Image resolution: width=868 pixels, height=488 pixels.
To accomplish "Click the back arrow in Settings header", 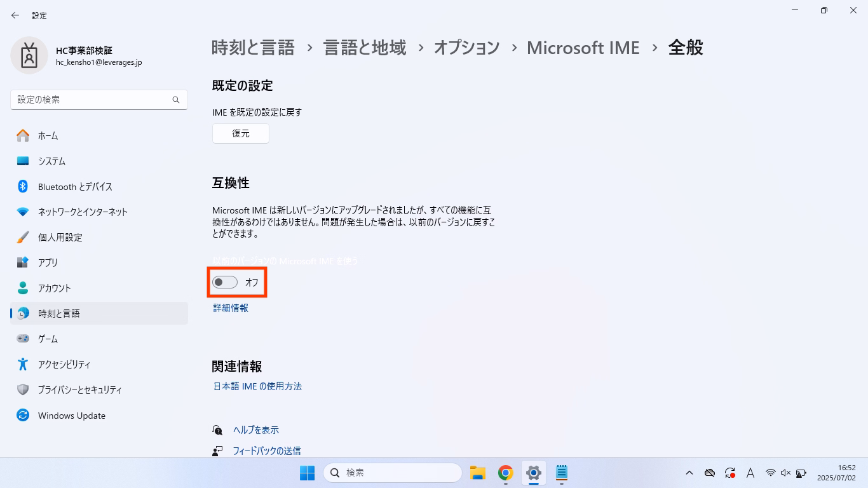I will (15, 15).
